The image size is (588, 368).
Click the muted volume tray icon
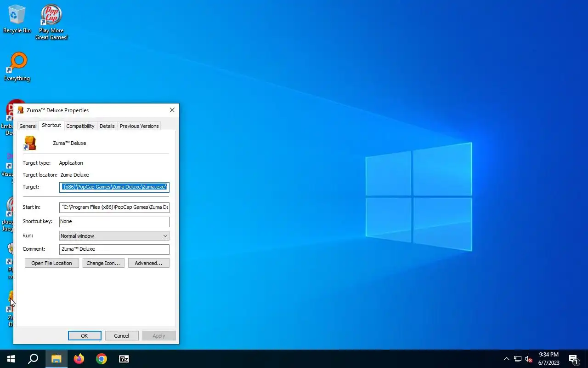(x=529, y=359)
